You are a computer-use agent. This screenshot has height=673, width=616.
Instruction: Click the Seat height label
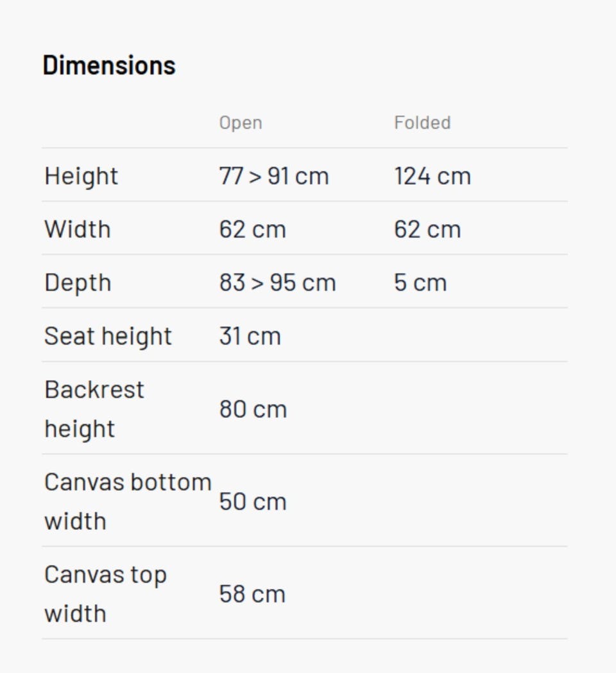108,336
